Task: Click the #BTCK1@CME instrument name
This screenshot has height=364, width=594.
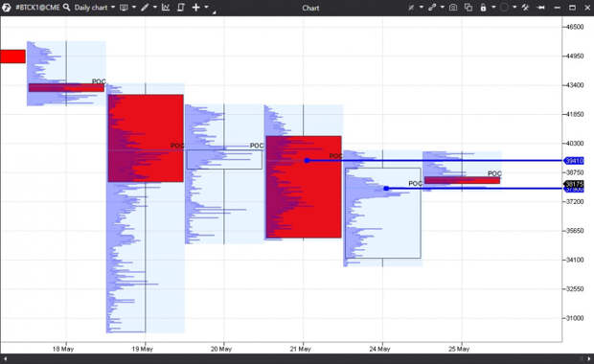Action: [x=37, y=8]
